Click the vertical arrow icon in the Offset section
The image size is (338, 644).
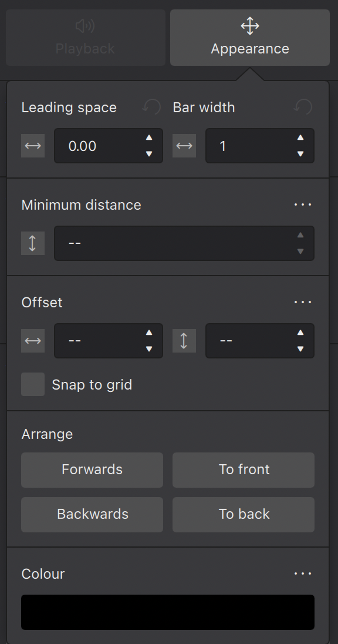pyautogui.click(x=184, y=341)
